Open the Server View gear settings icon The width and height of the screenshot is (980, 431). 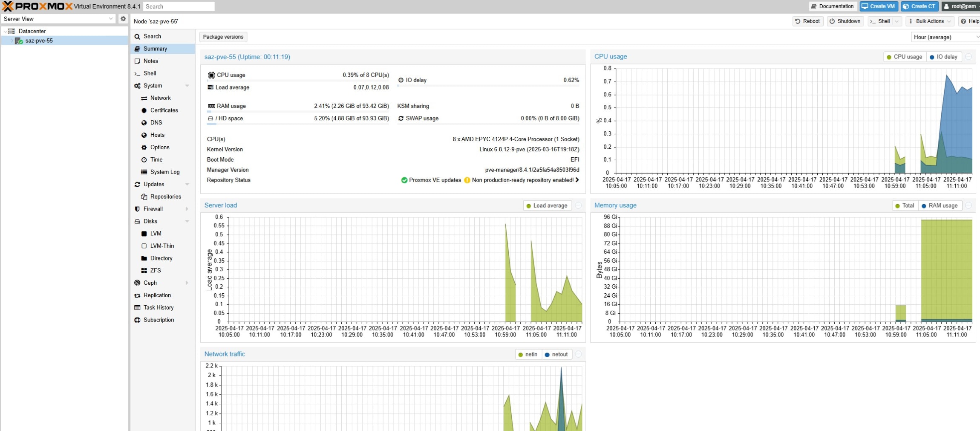pyautogui.click(x=123, y=18)
